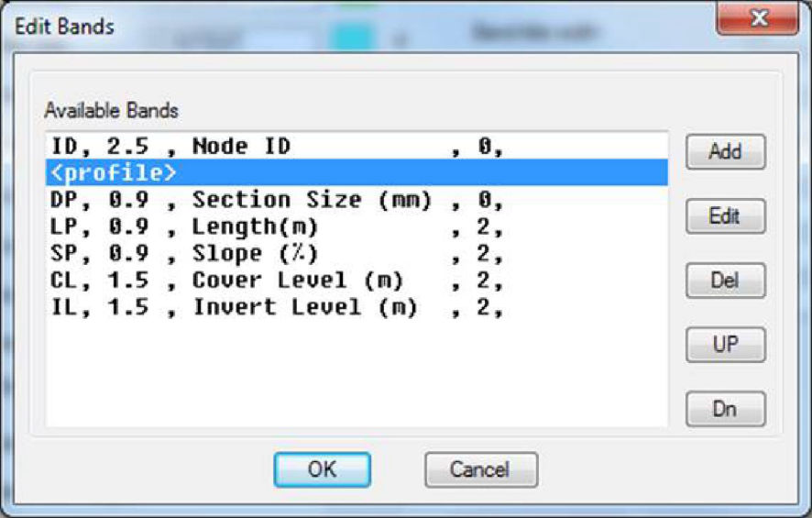The height and width of the screenshot is (518, 812).
Task: Click the blurred teal swatch behind dialog
Action: click(353, 38)
